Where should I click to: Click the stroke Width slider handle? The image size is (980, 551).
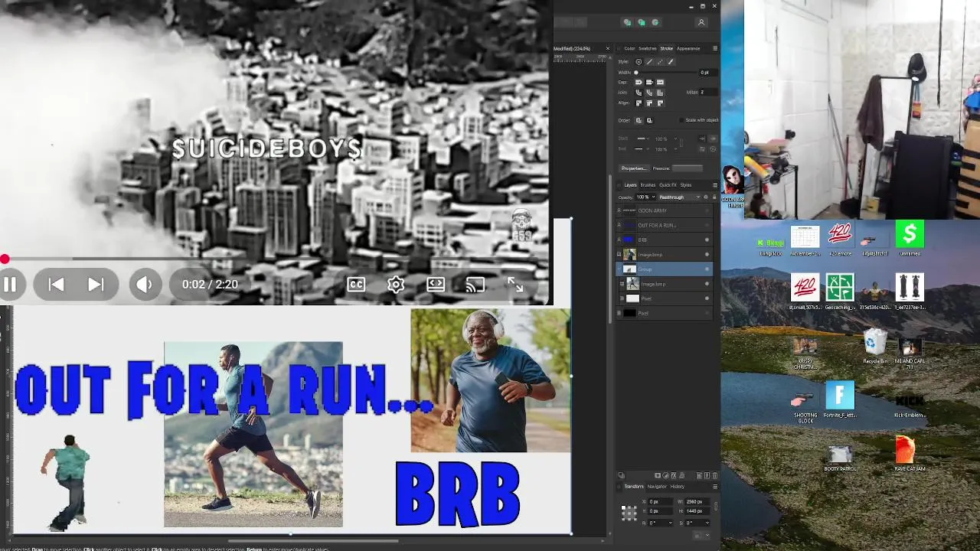[636, 73]
